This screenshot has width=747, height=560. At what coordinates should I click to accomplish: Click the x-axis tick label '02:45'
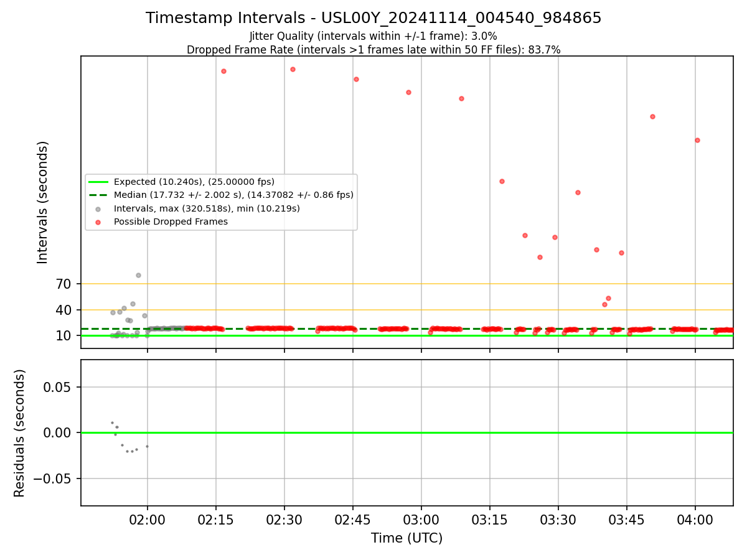coord(353,519)
